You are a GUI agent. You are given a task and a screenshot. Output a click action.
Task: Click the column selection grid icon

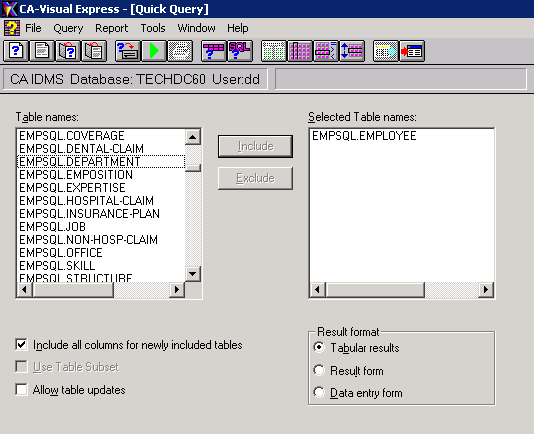(x=300, y=51)
